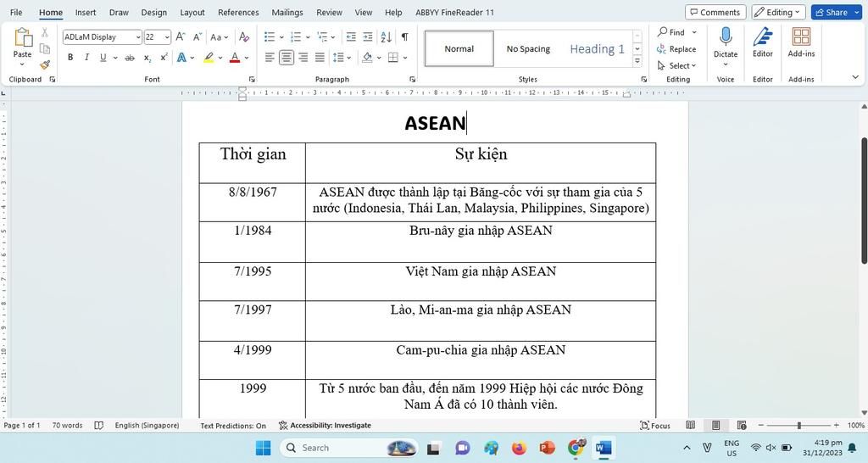The width and height of the screenshot is (868, 463).
Task: Switch to the Insert tab
Action: point(86,12)
